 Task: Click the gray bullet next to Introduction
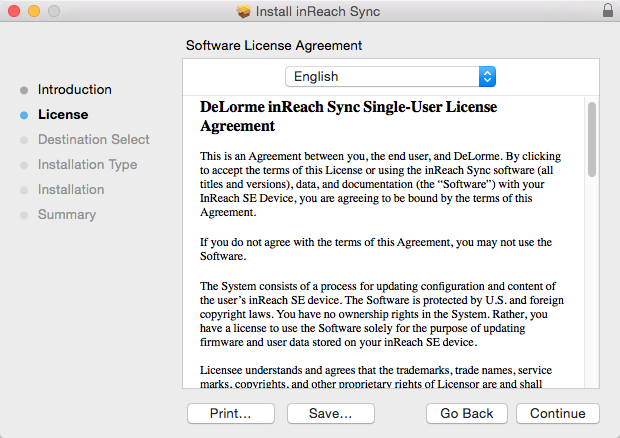point(24,90)
